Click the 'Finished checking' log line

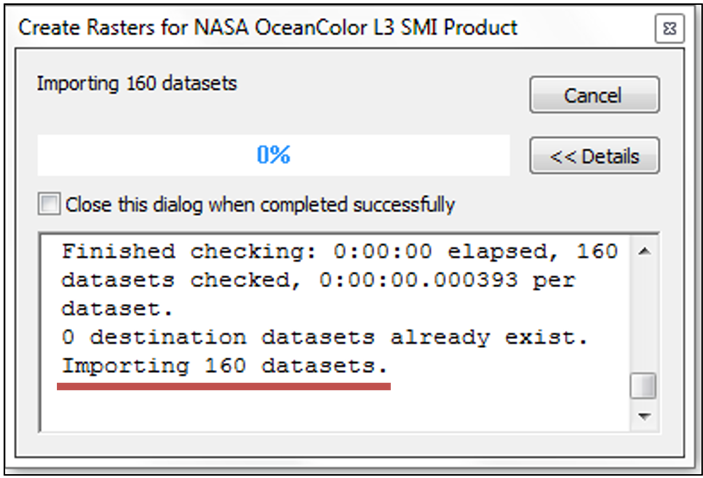point(340,252)
